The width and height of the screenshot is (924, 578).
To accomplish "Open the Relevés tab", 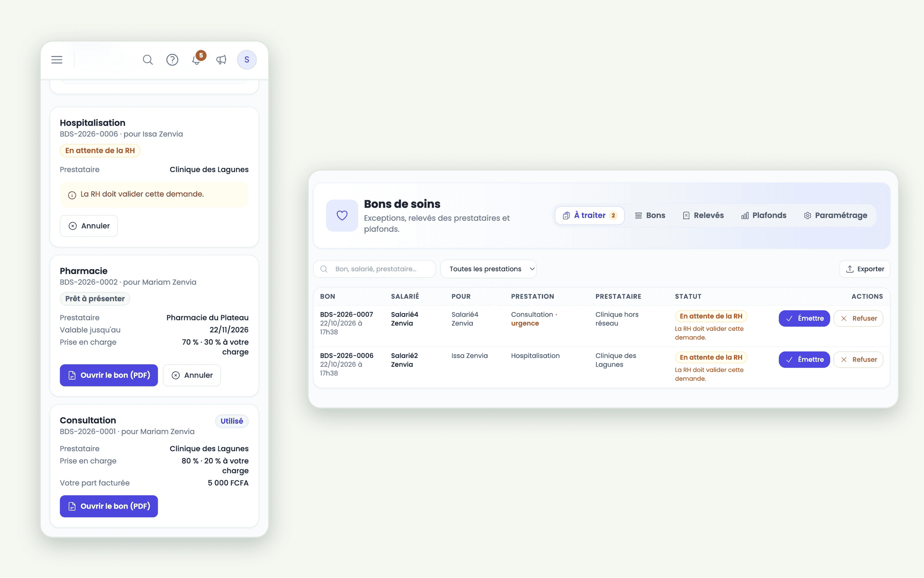I will coord(703,216).
